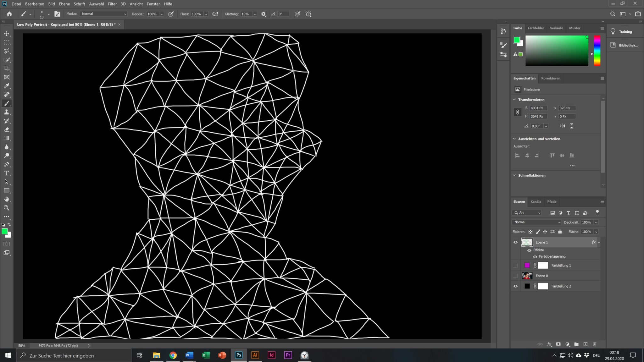Create a new layer in the Layers panel
The width and height of the screenshot is (644, 362).
click(x=586, y=344)
